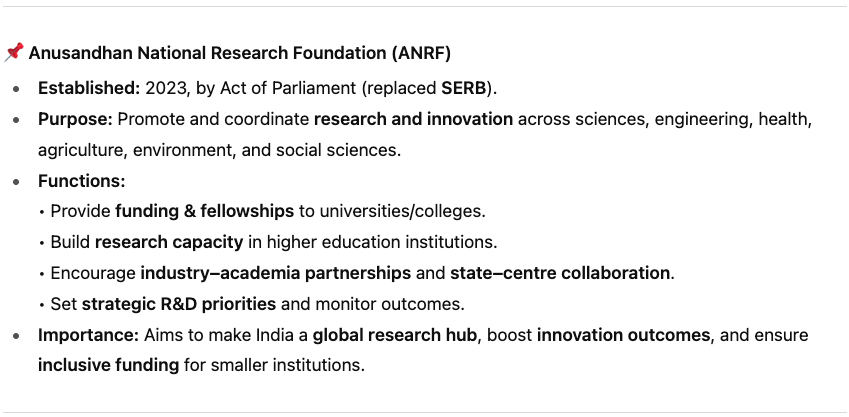Click the Anusandhan National Research Foundation heading
This screenshot has height=417, width=849.
pyautogui.click(x=239, y=54)
